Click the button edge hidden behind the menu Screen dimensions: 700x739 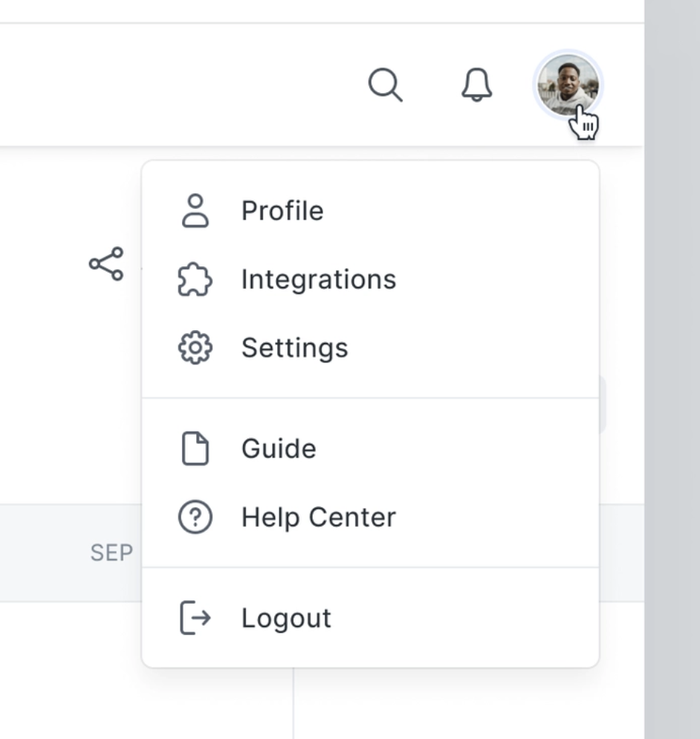603,405
